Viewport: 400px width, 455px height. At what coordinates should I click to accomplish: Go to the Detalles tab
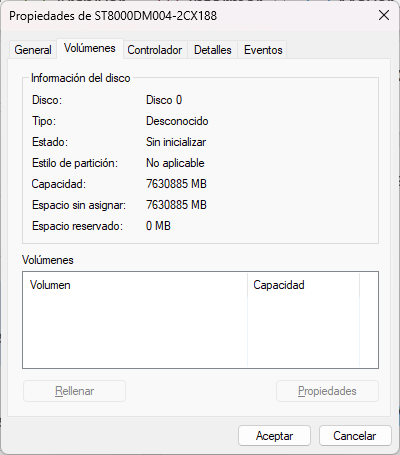(x=213, y=50)
